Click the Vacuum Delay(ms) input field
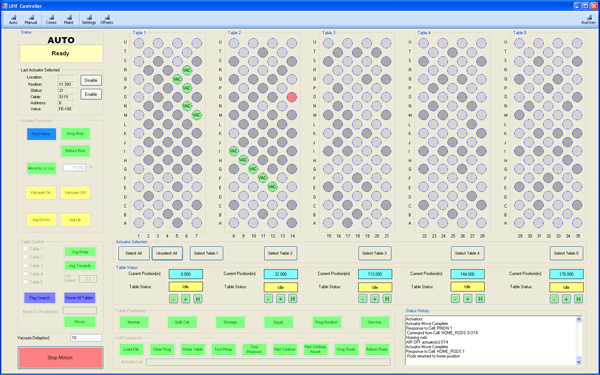The height and width of the screenshot is (375, 600). 86,338
